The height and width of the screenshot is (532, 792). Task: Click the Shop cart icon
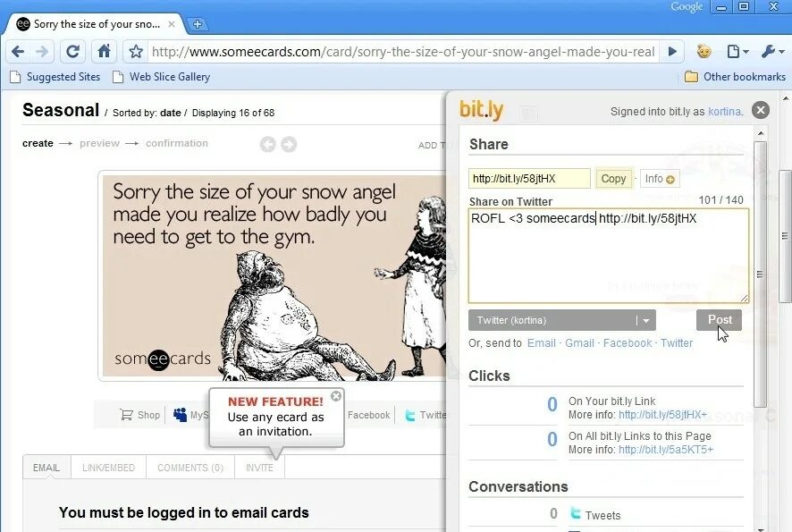coord(126,415)
